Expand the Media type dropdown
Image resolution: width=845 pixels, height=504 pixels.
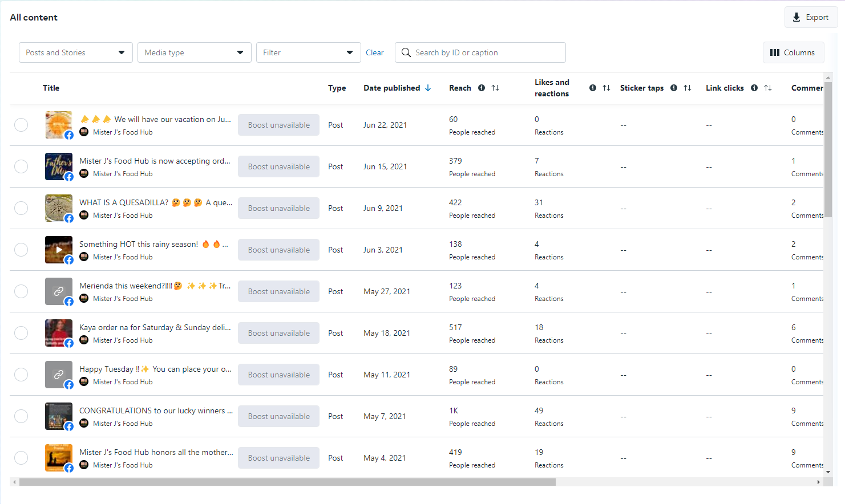coord(194,52)
